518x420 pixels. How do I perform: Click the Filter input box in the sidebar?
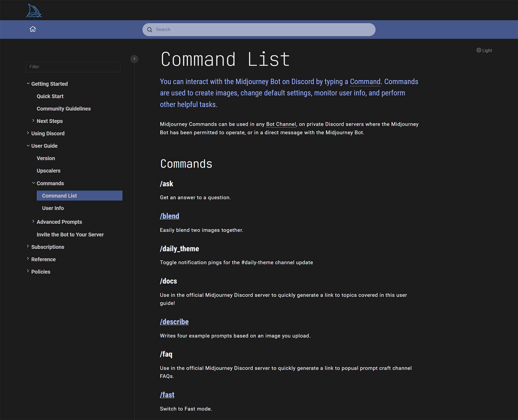pos(73,67)
